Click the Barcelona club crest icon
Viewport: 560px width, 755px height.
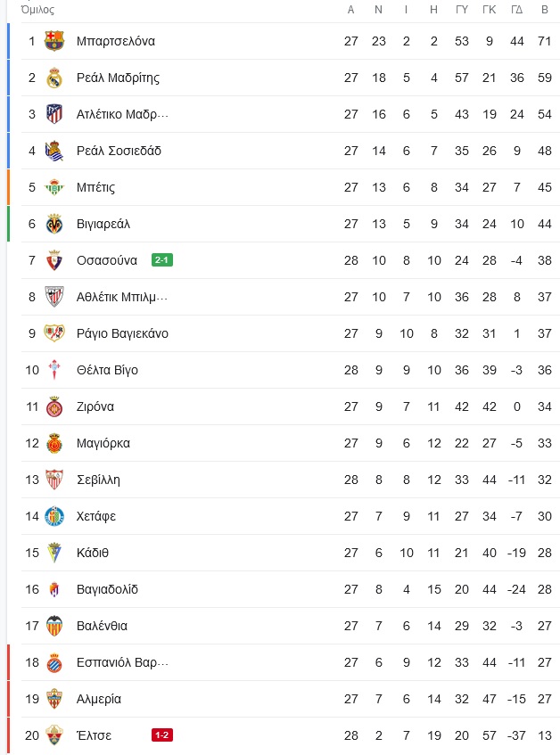(54, 41)
